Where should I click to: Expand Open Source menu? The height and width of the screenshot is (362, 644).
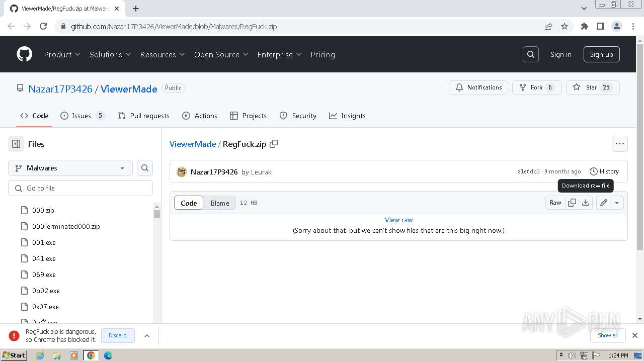tap(221, 54)
